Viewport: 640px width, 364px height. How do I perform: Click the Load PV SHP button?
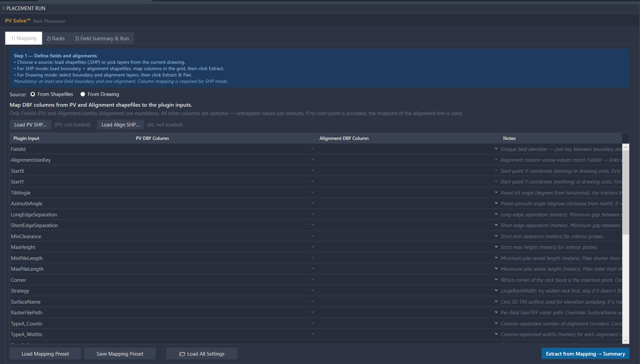(x=30, y=125)
